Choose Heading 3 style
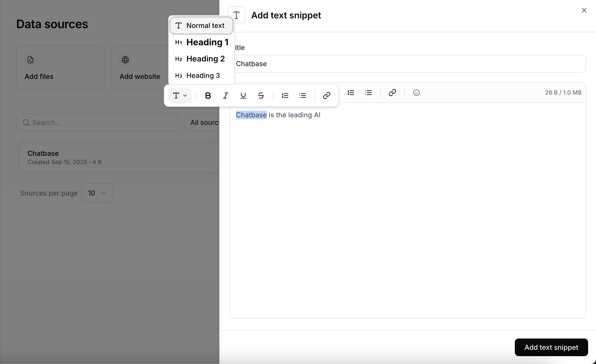The height and width of the screenshot is (364, 596). pyautogui.click(x=201, y=75)
